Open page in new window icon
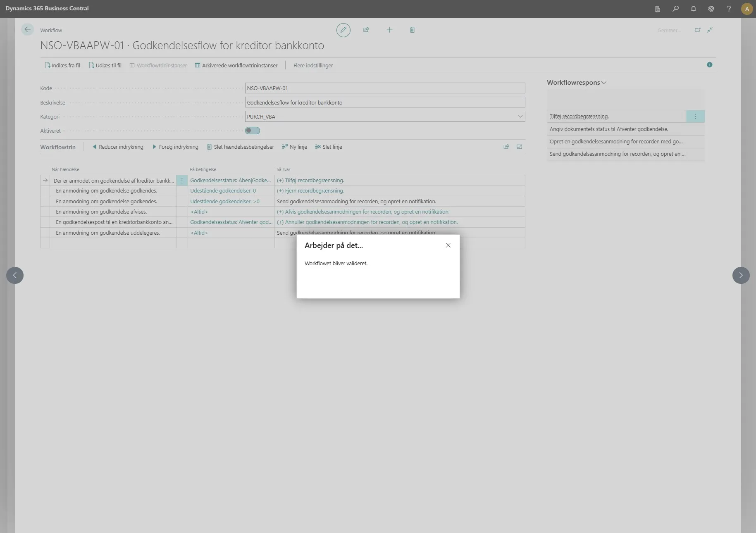The height and width of the screenshot is (533, 756). click(x=698, y=30)
